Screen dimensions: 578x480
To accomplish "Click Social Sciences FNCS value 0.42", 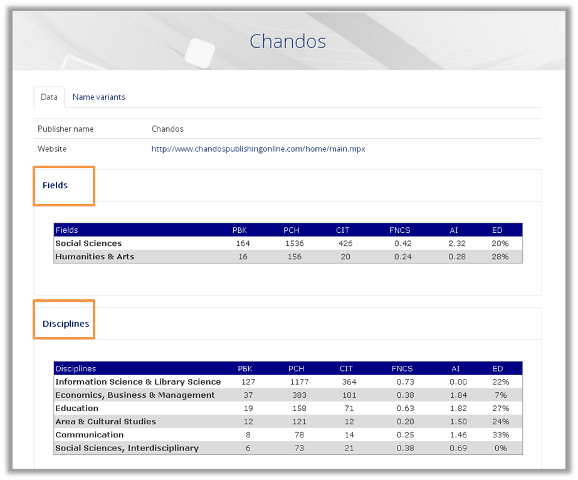I will click(403, 243).
